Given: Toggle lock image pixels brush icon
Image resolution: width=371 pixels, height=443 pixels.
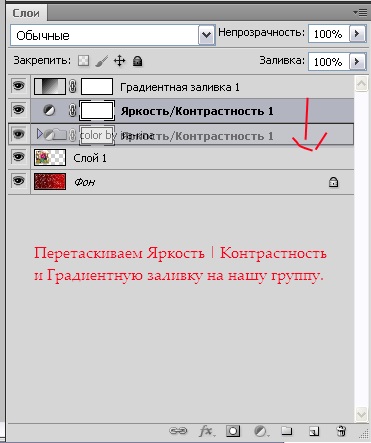Looking at the screenshot, I should tap(101, 61).
